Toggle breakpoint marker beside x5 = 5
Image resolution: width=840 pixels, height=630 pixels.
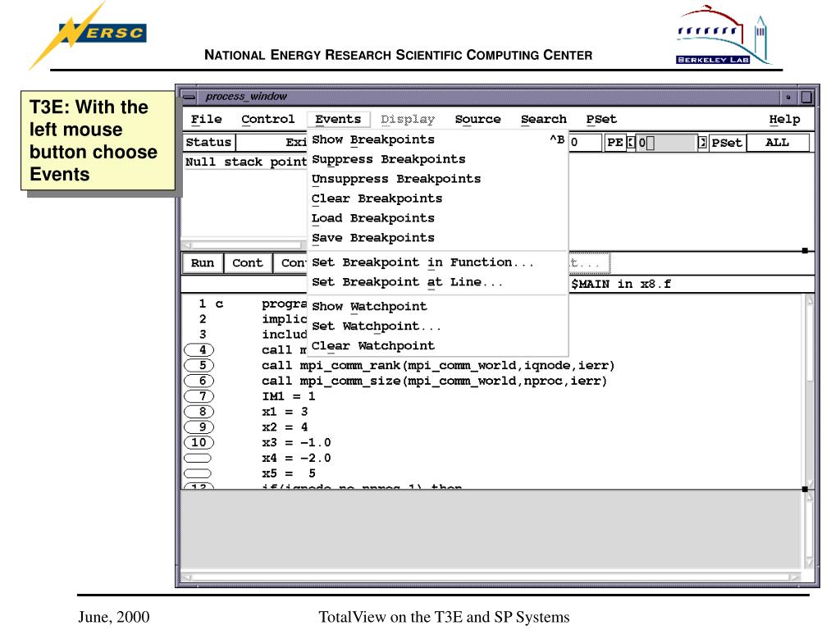(197, 473)
